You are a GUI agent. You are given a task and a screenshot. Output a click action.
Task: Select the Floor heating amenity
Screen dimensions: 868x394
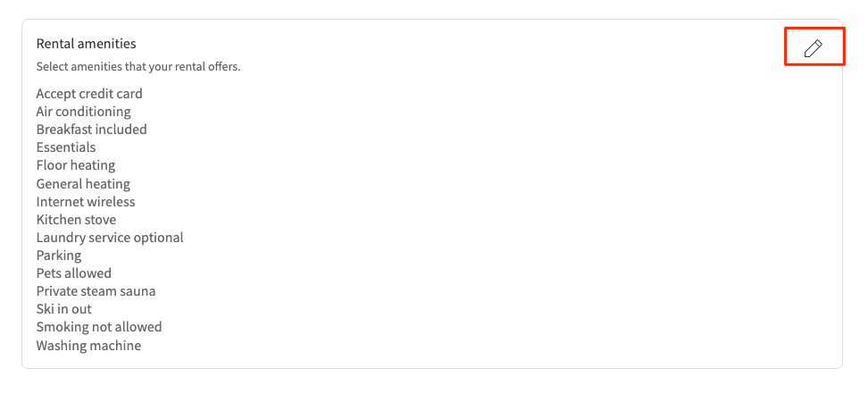76,165
